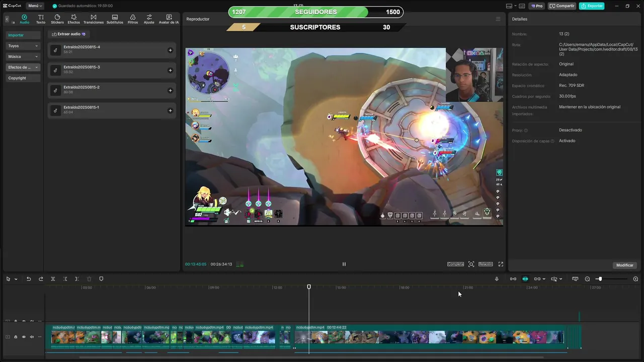
Task: Open the Audio tab
Action: [24, 19]
